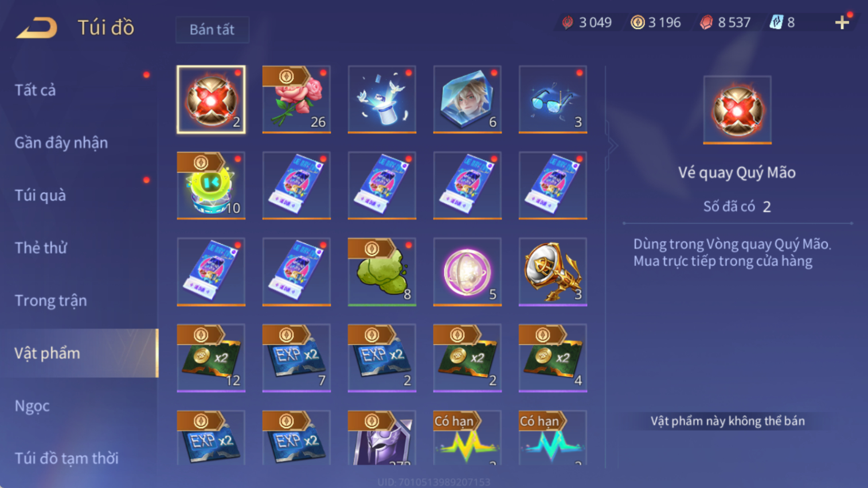Select the first Có hạn pulse item
Screen dimensions: 868x488
(x=467, y=438)
